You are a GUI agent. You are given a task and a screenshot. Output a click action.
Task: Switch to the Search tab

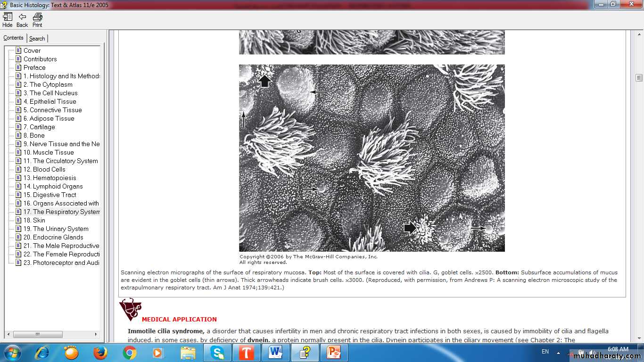37,39
